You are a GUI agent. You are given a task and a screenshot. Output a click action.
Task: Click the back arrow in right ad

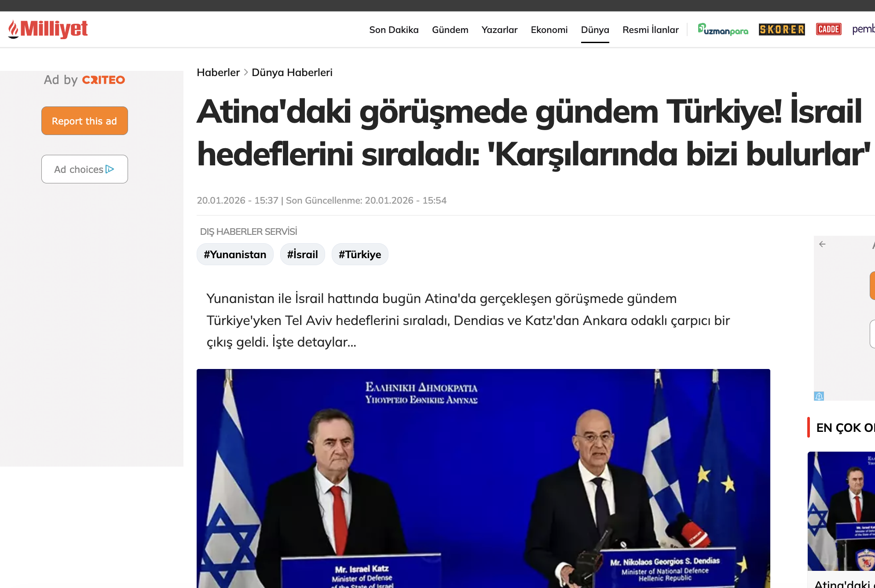pyautogui.click(x=822, y=244)
